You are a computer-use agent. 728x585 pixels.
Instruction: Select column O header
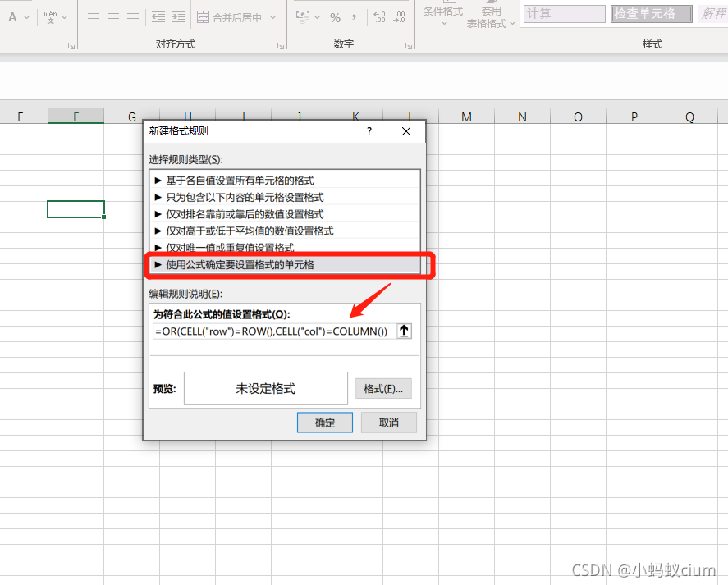click(578, 117)
